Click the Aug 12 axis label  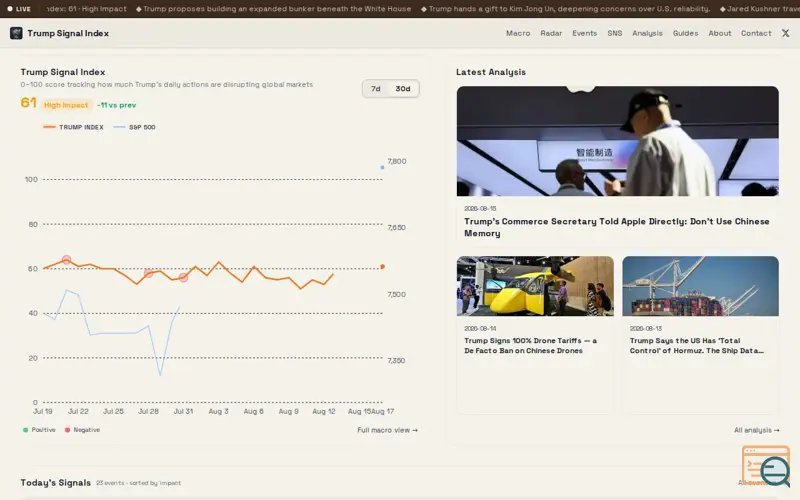(323, 411)
